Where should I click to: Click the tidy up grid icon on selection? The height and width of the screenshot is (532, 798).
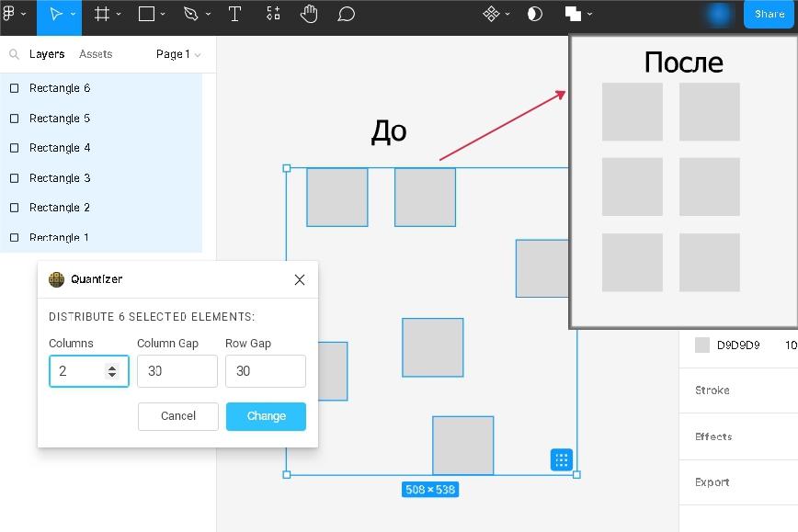pyautogui.click(x=562, y=459)
